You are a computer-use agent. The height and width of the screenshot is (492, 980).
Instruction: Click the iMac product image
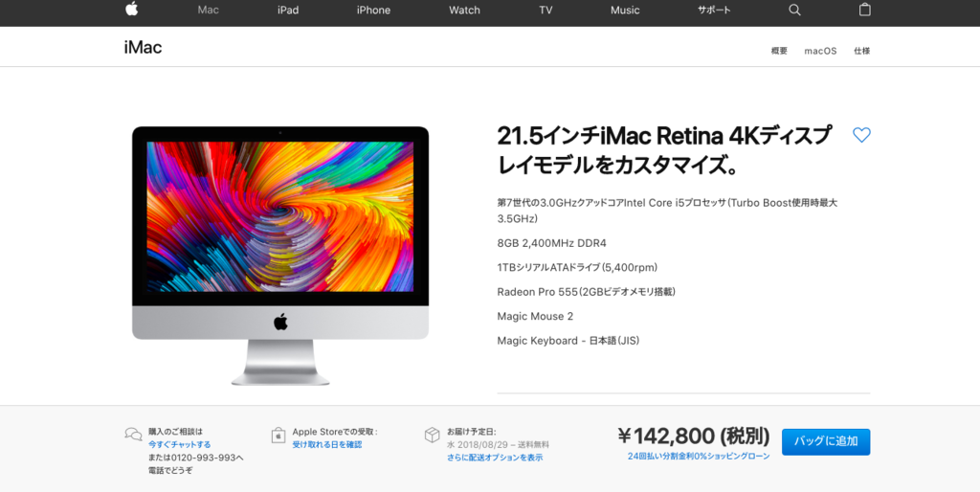click(x=280, y=255)
